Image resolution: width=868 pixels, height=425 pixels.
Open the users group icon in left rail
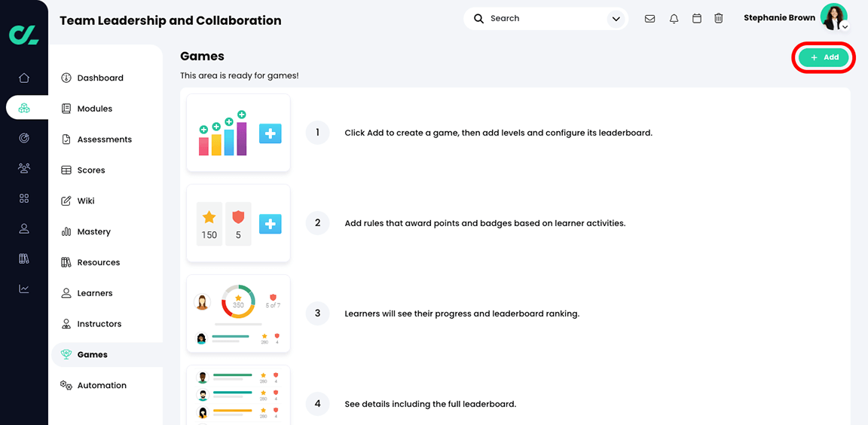(24, 168)
